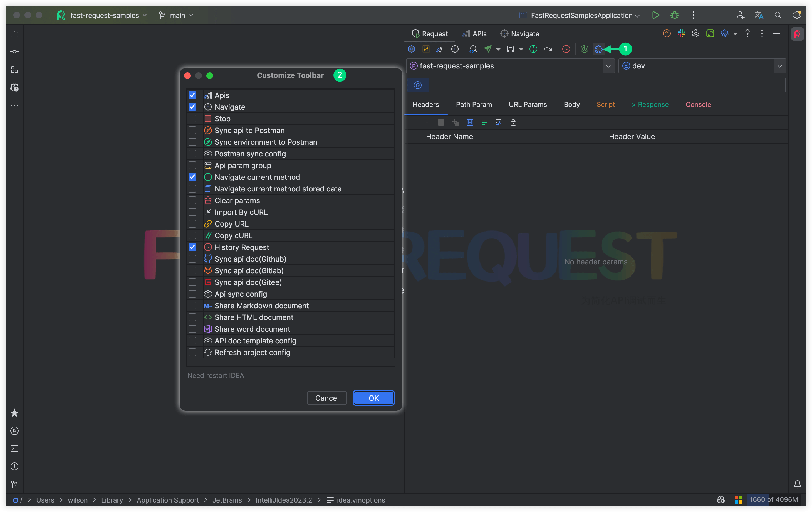The width and height of the screenshot is (812, 512).
Task: Click the Navigate current method green target icon
Action: pyautogui.click(x=533, y=49)
